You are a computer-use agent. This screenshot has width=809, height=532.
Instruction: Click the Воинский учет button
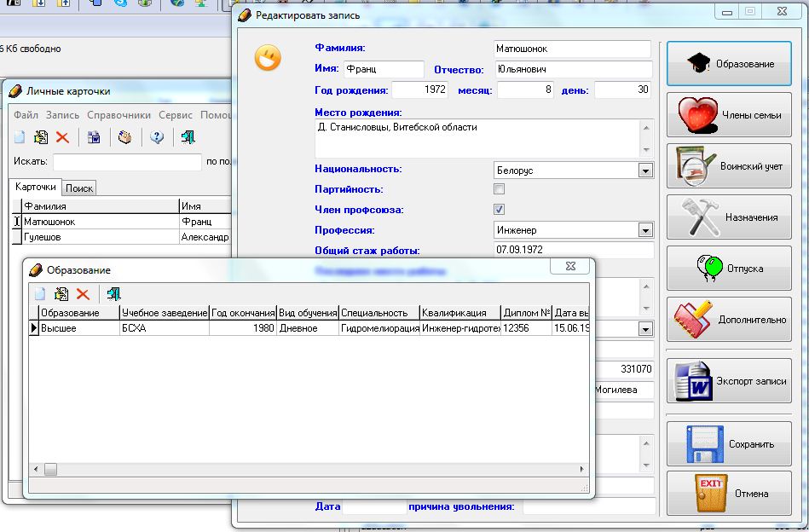729,166
